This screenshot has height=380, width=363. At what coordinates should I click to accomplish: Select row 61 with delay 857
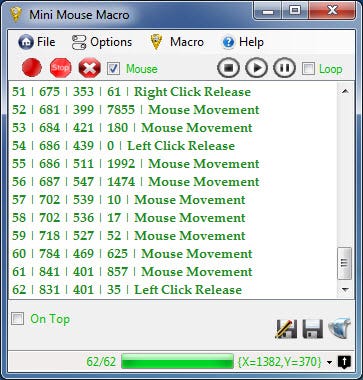click(x=173, y=272)
